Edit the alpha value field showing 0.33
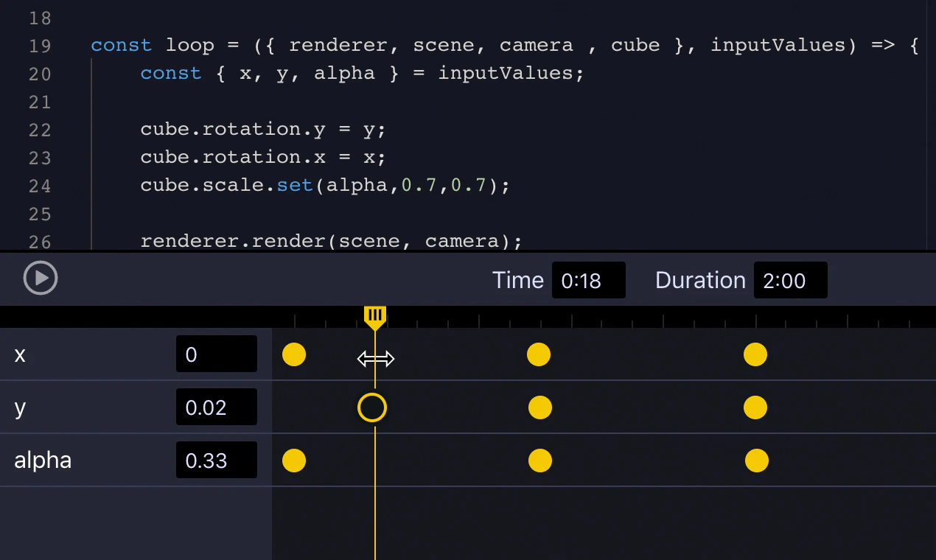936x560 pixels. tap(216, 460)
